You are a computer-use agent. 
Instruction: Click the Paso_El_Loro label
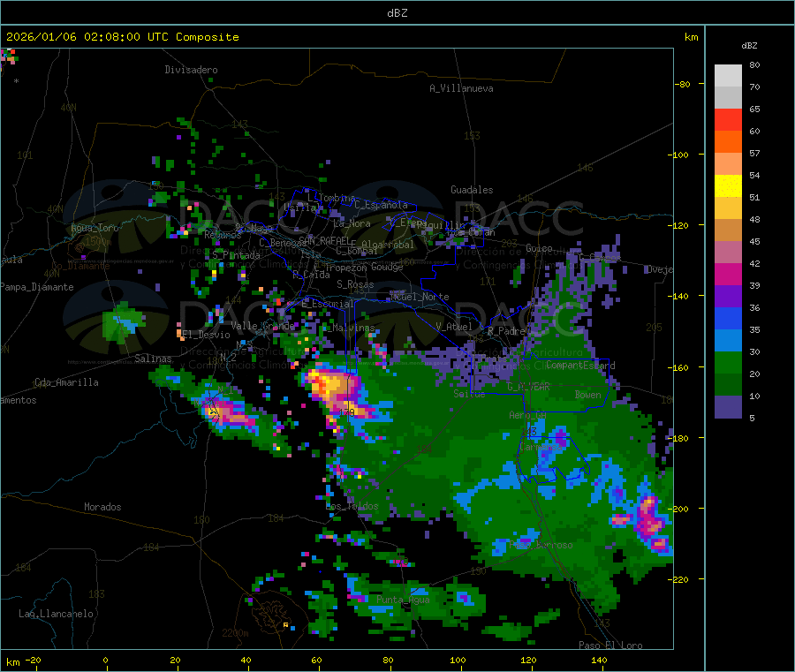click(x=610, y=646)
